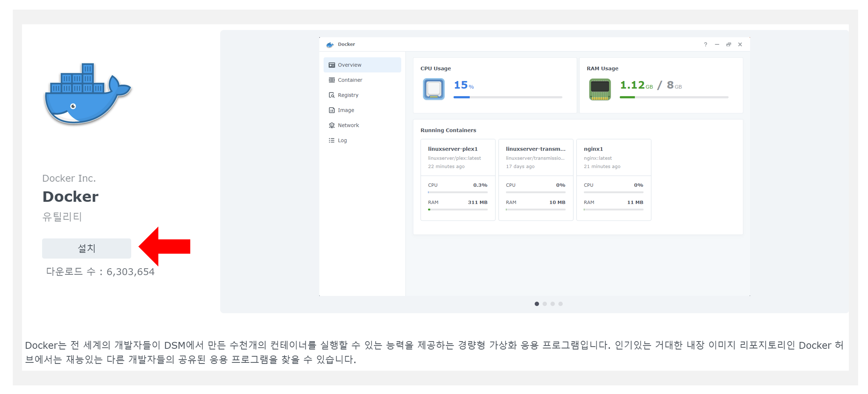The height and width of the screenshot is (394, 868).
Task: Close the Docker window
Action: pyautogui.click(x=740, y=44)
